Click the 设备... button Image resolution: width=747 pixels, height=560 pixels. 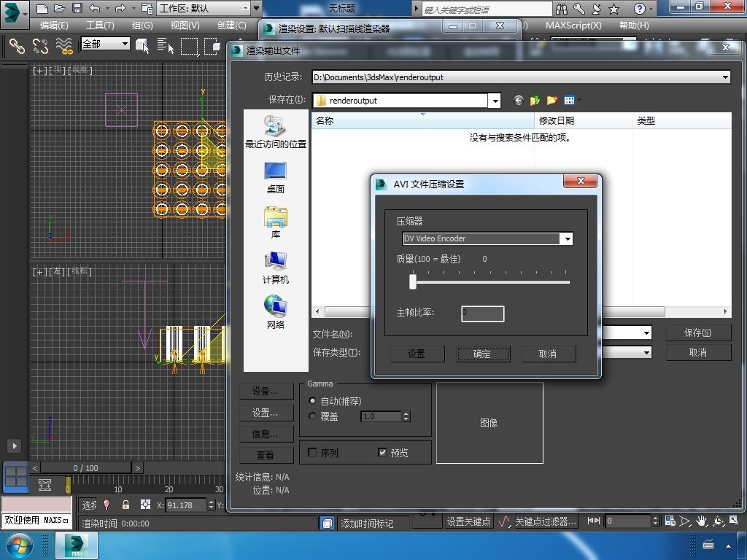click(x=266, y=392)
